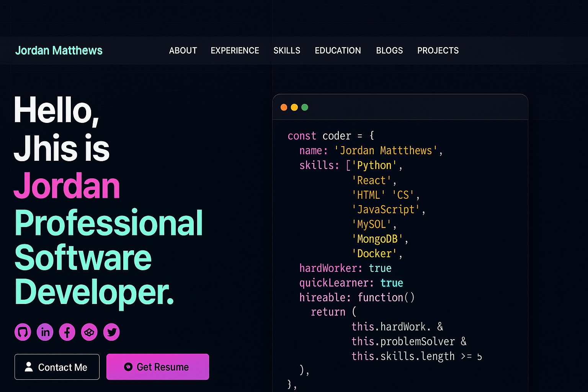Open the LinkedIn profile icon
The height and width of the screenshot is (392, 588).
(x=45, y=332)
